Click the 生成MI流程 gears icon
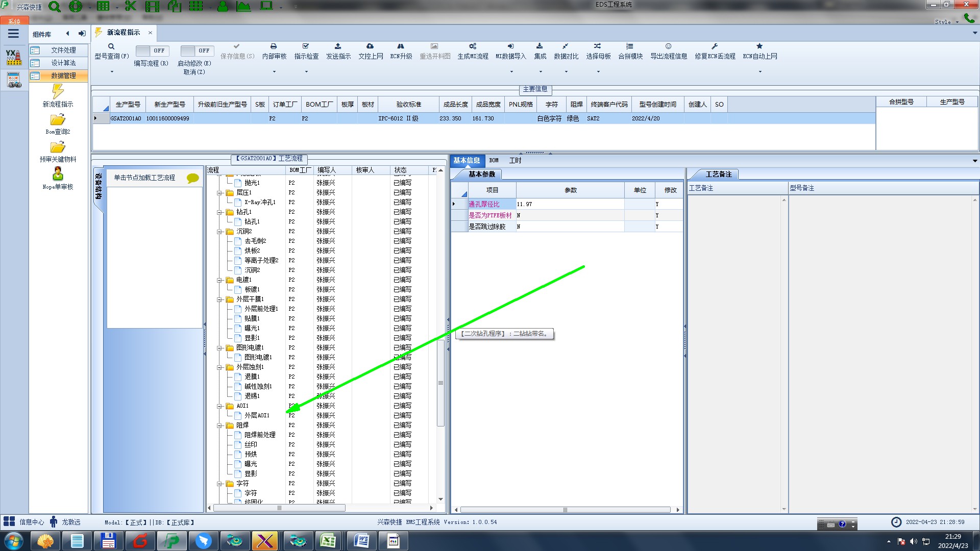The width and height of the screenshot is (980, 551). pyautogui.click(x=473, y=46)
